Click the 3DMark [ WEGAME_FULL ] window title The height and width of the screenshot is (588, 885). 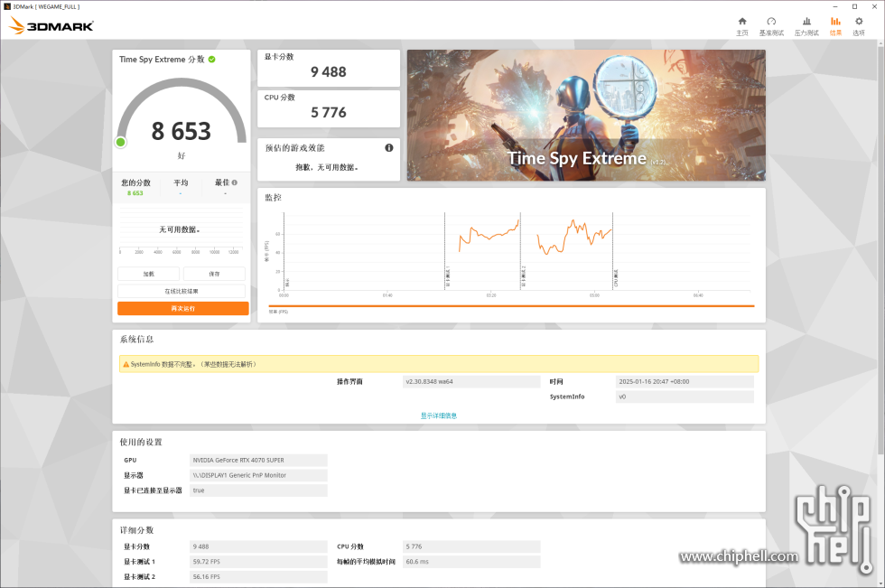point(46,6)
